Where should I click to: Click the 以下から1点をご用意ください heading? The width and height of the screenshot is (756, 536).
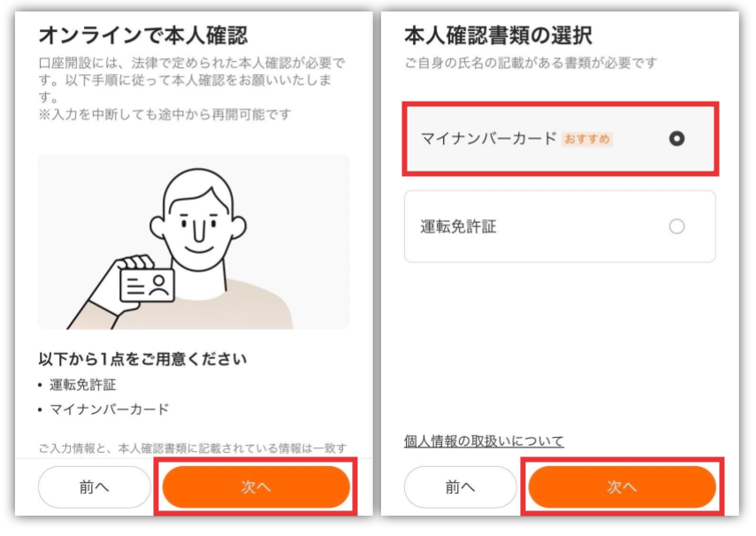(x=142, y=358)
